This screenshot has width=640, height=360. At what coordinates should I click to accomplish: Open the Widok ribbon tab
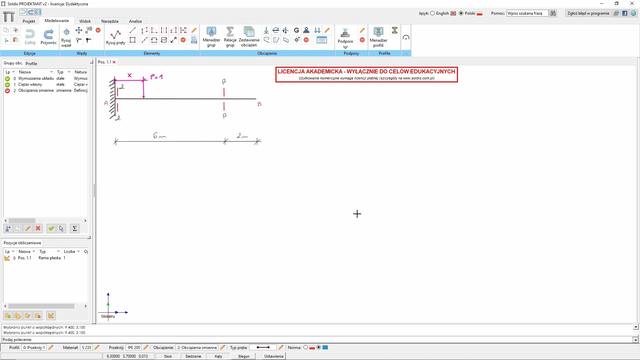pyautogui.click(x=85, y=21)
